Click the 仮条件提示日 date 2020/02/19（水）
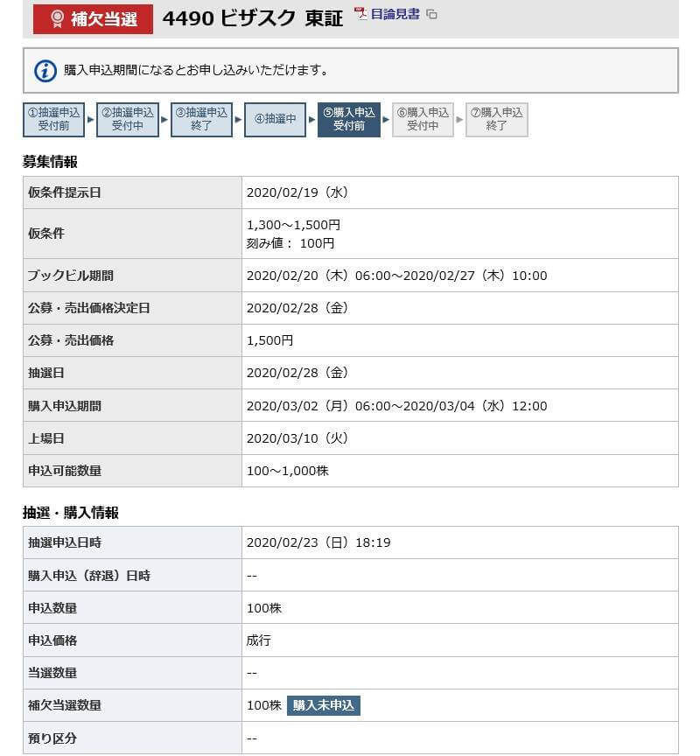The width and height of the screenshot is (700, 756). click(297, 192)
